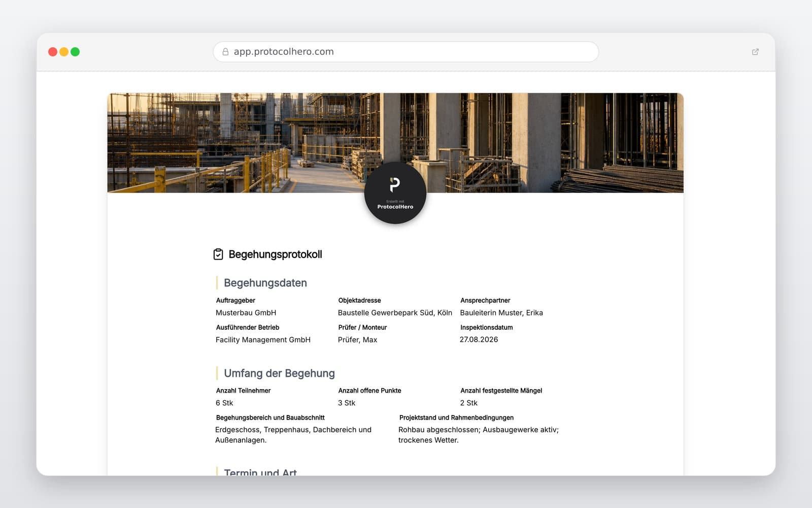This screenshot has width=812, height=508.
Task: Click Projektstand und Rahmenbedingungen label
Action: coord(456,418)
